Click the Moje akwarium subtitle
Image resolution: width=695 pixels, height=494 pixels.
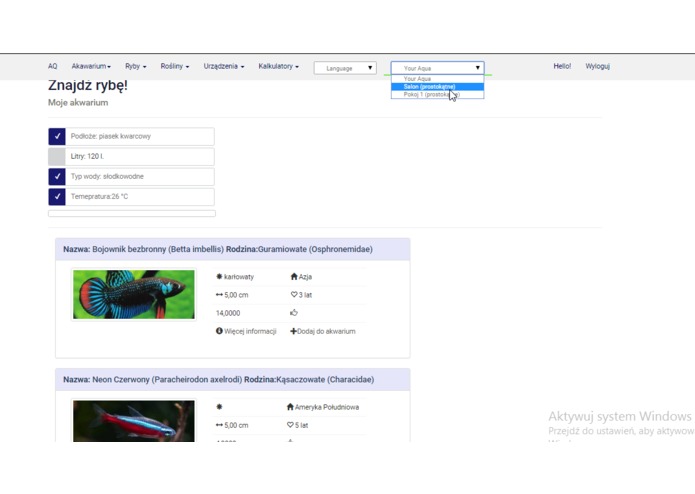click(78, 102)
